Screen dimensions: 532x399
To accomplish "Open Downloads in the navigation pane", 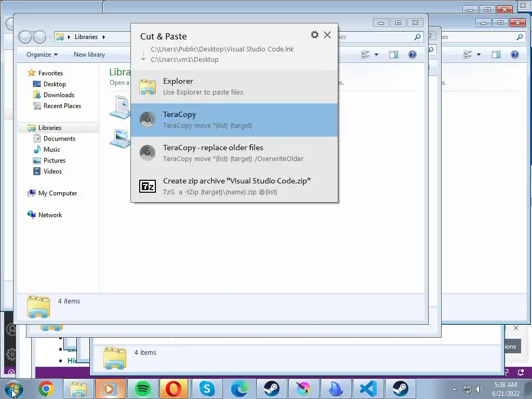I will click(59, 95).
